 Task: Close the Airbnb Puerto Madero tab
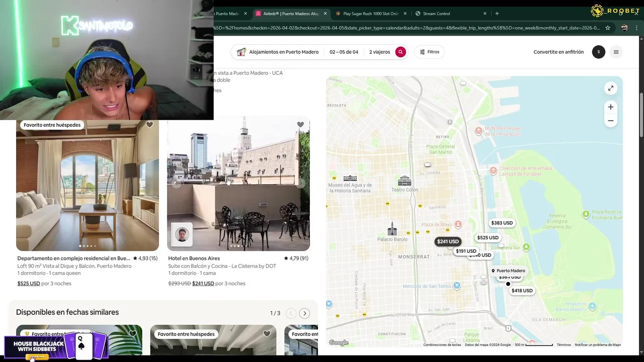325,14
